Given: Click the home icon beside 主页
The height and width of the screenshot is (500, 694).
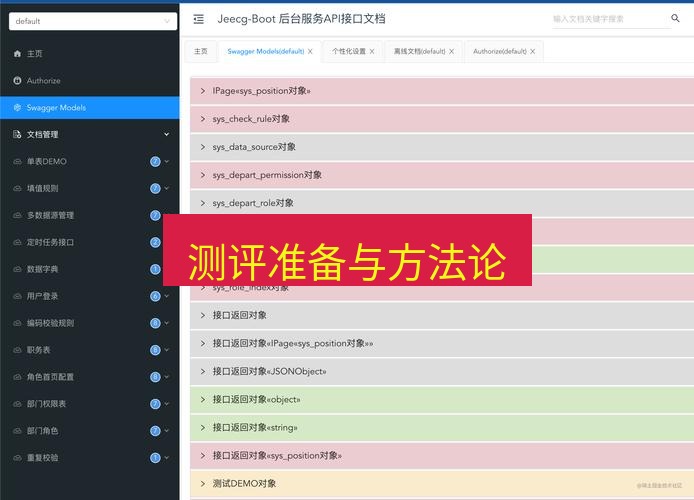Looking at the screenshot, I should [x=17, y=54].
